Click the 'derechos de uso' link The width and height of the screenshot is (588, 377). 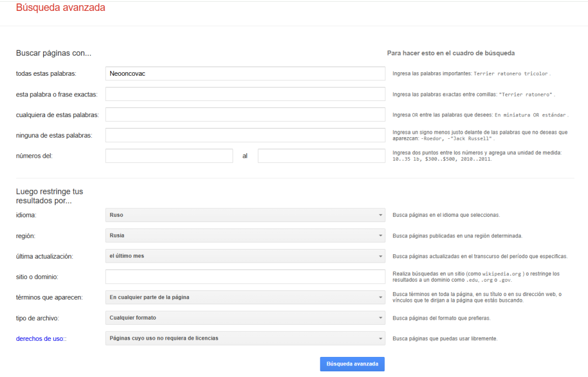coord(39,339)
